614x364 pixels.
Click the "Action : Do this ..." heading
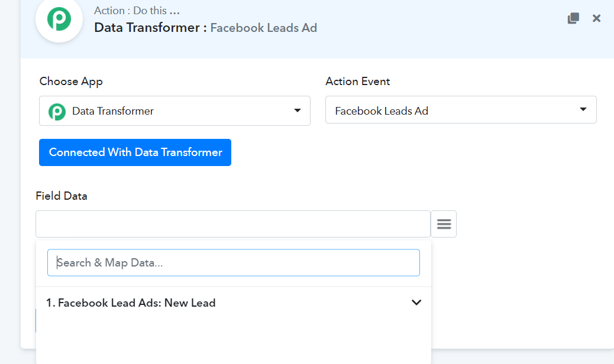tap(137, 11)
